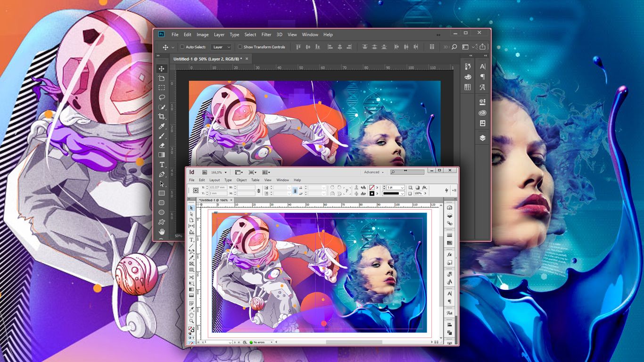Click the Share icon in Photoshop options bar
The image size is (644, 362).
482,47
